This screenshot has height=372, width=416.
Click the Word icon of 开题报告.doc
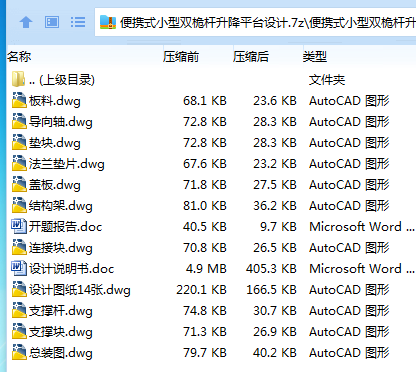point(19,226)
